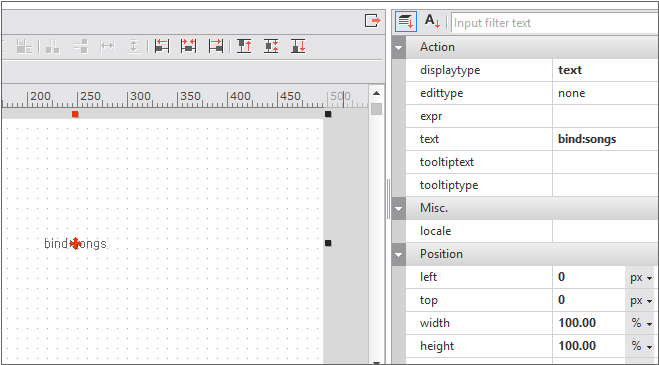Screen dimensions: 659x365
Task: Collapse the Action property group
Action: 398,47
